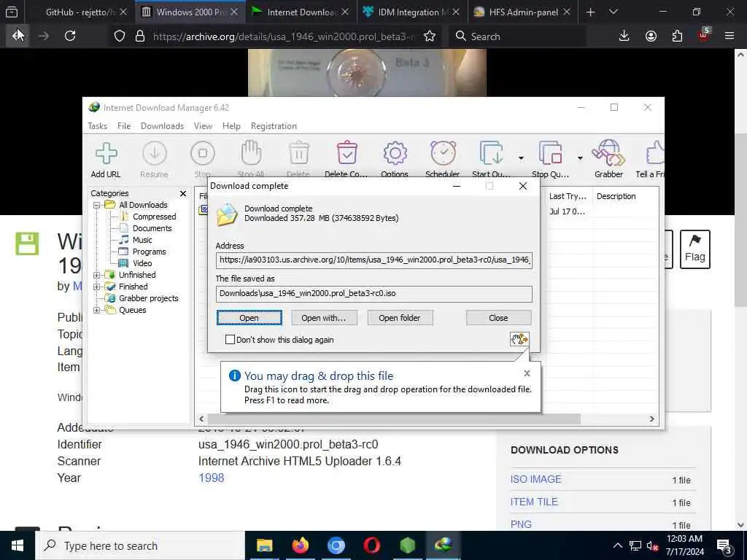The height and width of the screenshot is (560, 747).
Task: Click the Start Queue toolbar icon
Action: 491,160
